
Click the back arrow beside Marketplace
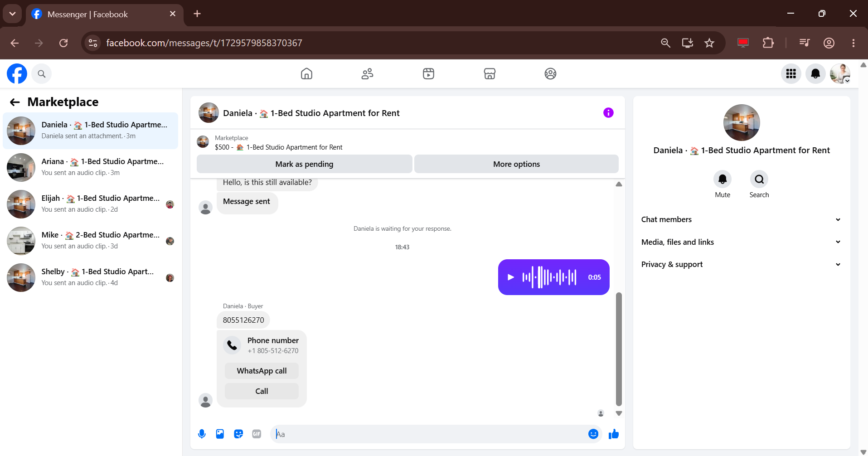point(15,102)
